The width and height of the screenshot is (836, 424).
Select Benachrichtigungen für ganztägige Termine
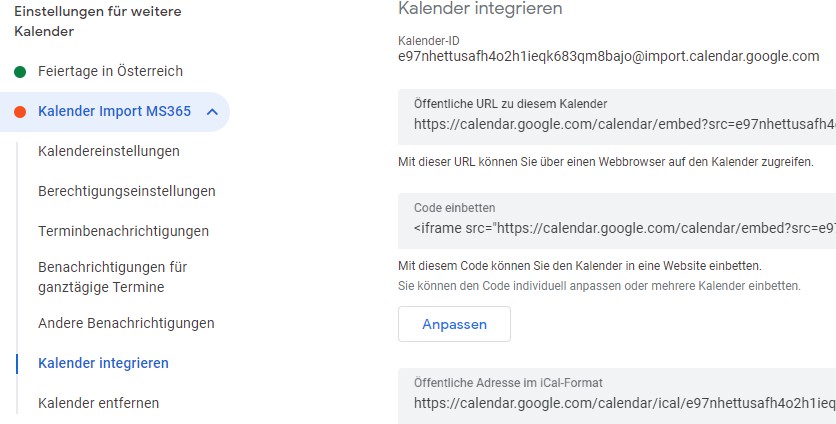(112, 277)
